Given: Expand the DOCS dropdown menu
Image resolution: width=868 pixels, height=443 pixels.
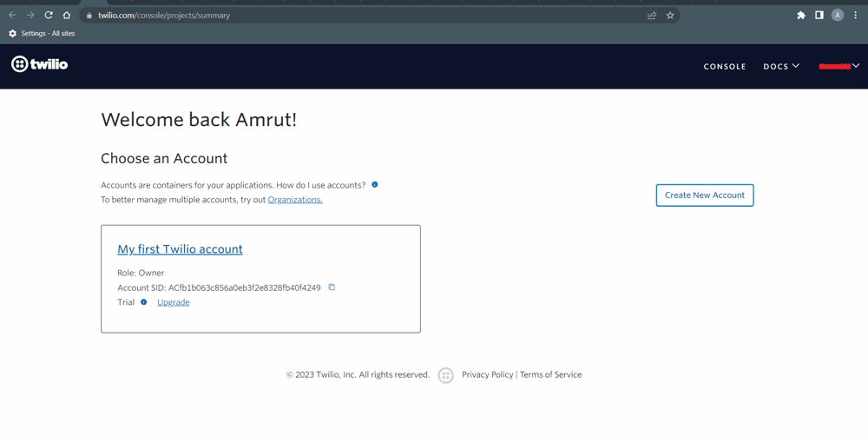Looking at the screenshot, I should [781, 66].
